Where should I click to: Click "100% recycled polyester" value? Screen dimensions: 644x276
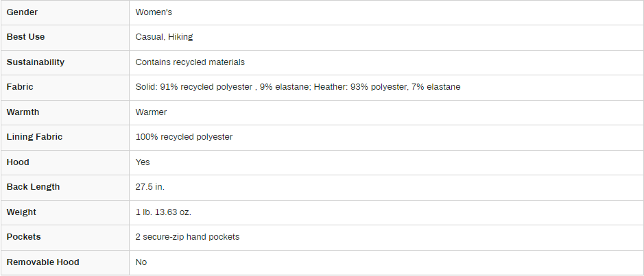[x=184, y=137]
